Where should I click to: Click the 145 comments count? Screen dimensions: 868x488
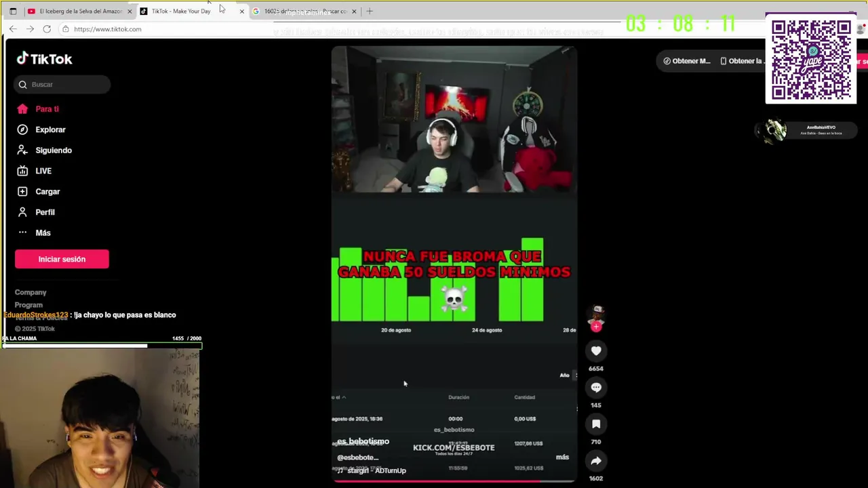(x=596, y=405)
